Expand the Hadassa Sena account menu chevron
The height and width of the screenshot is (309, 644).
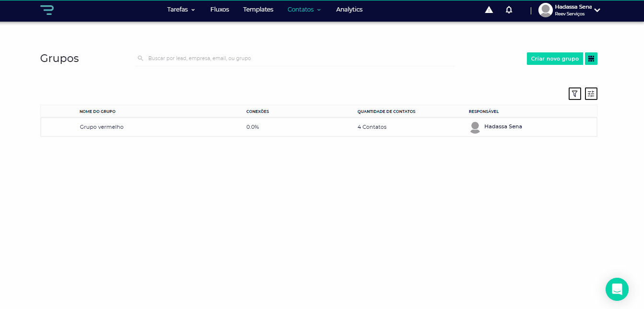[x=597, y=10]
